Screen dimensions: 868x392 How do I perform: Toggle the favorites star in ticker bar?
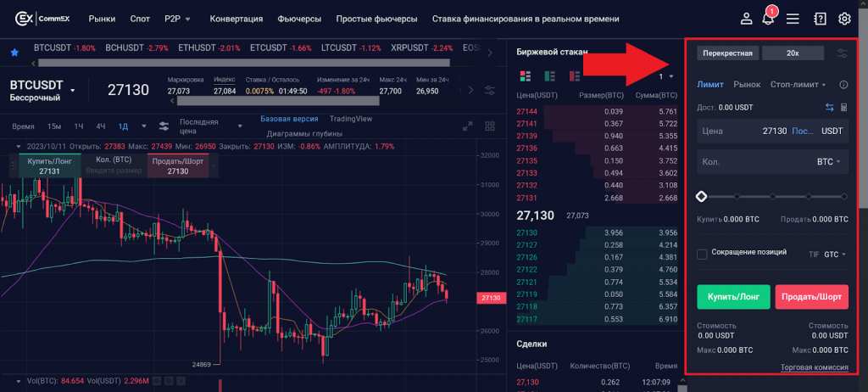(14, 52)
